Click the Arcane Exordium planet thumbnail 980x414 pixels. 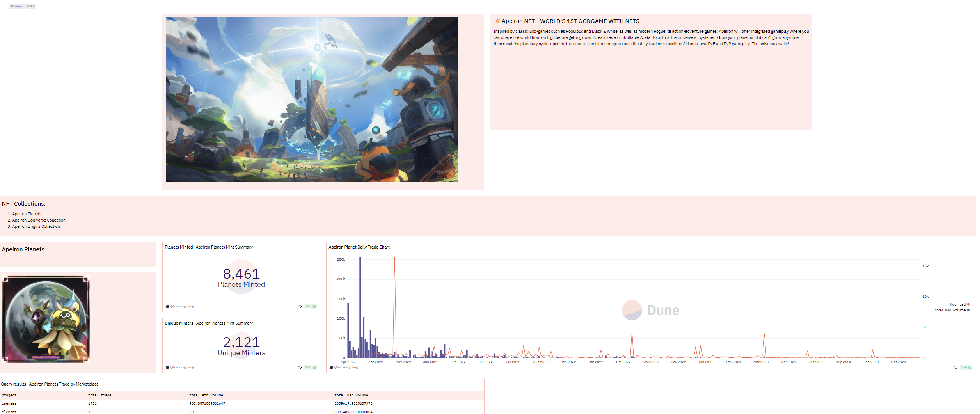coord(46,320)
